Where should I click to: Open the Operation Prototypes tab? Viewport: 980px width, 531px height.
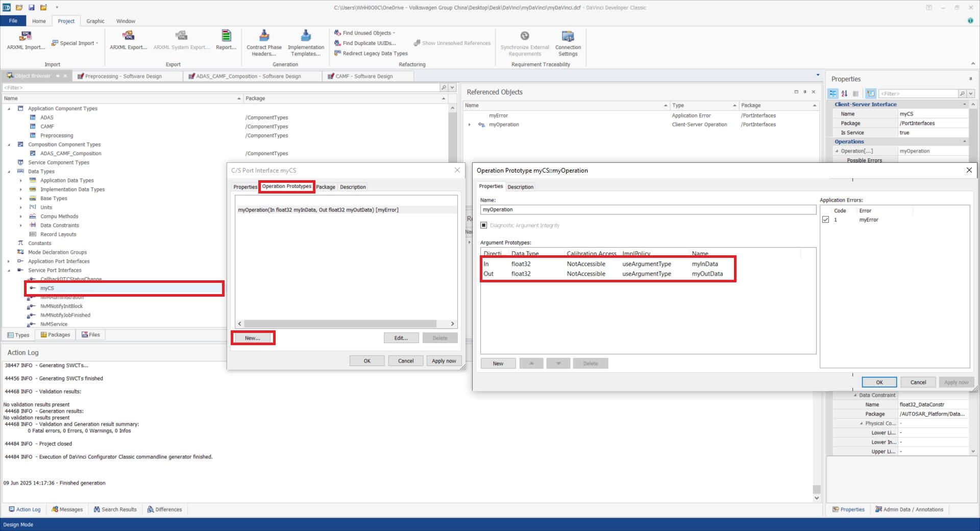[286, 187]
